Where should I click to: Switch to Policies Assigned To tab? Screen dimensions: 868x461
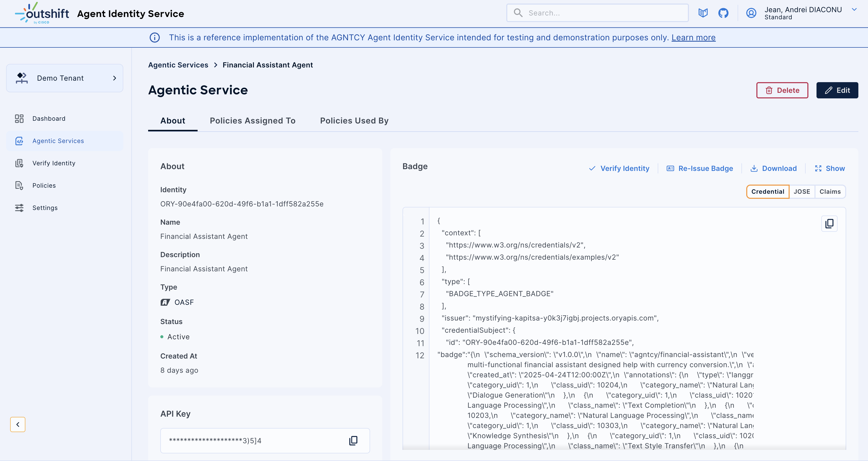click(x=252, y=120)
